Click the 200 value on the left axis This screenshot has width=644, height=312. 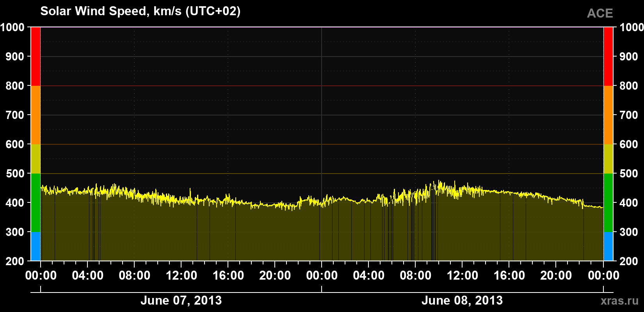pyautogui.click(x=15, y=261)
